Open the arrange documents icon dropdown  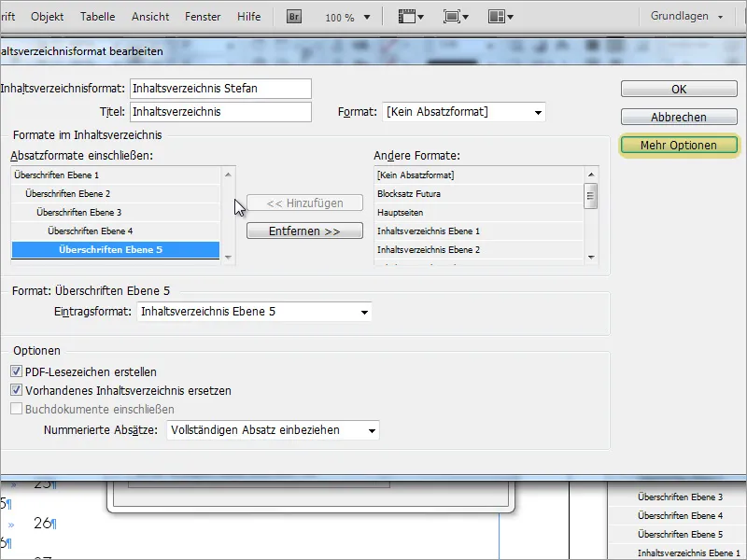[500, 17]
